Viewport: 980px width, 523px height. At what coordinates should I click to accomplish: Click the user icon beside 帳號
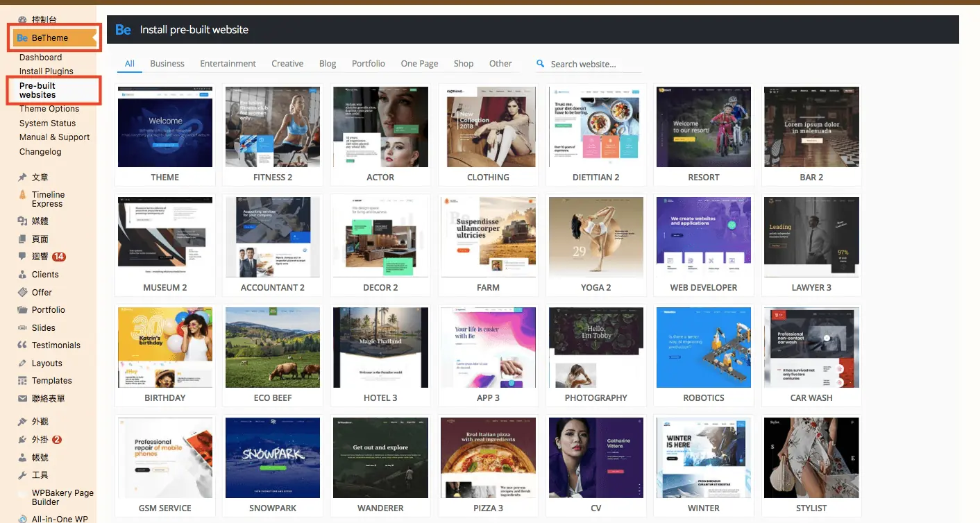(23, 458)
